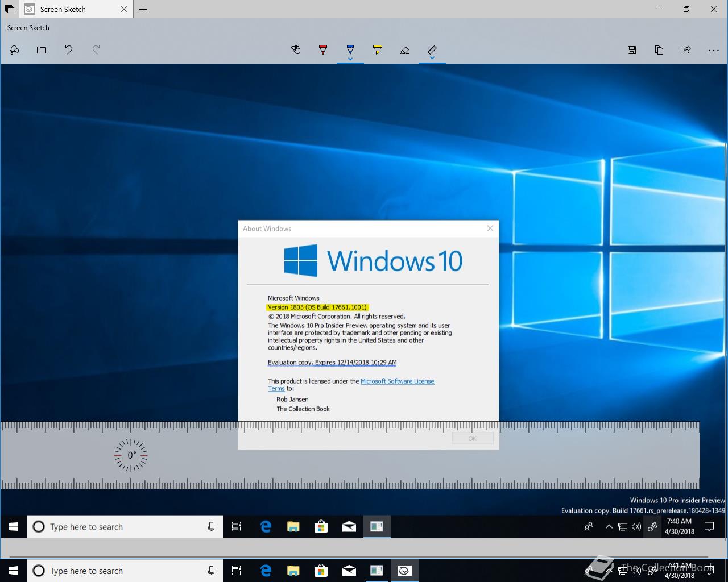
Task: Toggle the Ruler tool
Action: click(432, 49)
